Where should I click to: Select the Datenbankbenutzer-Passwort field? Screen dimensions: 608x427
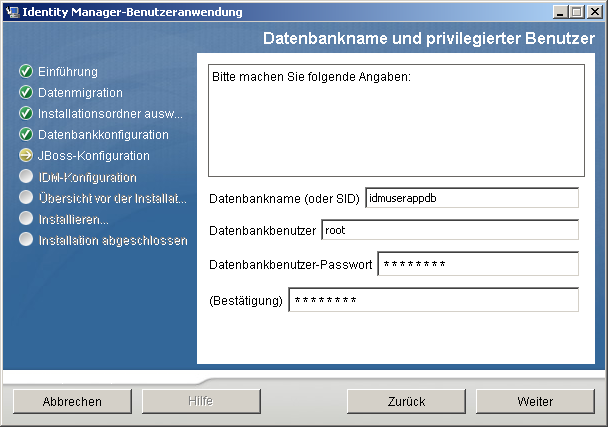(478, 264)
